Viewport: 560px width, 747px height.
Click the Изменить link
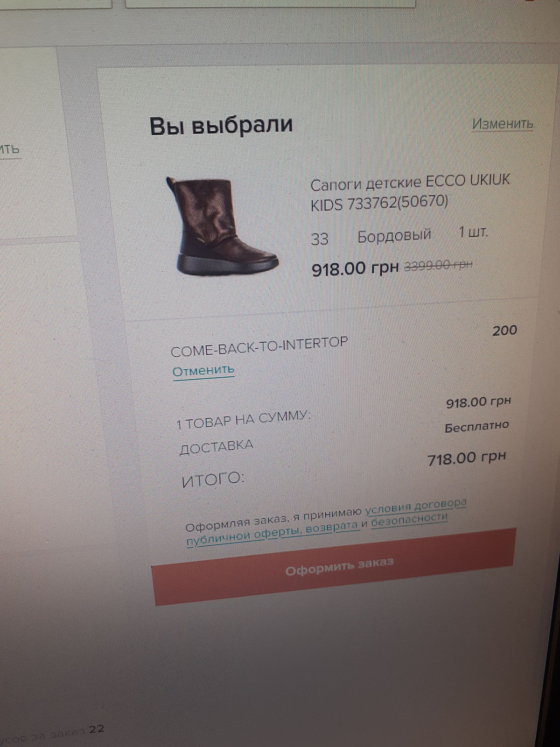click(502, 124)
